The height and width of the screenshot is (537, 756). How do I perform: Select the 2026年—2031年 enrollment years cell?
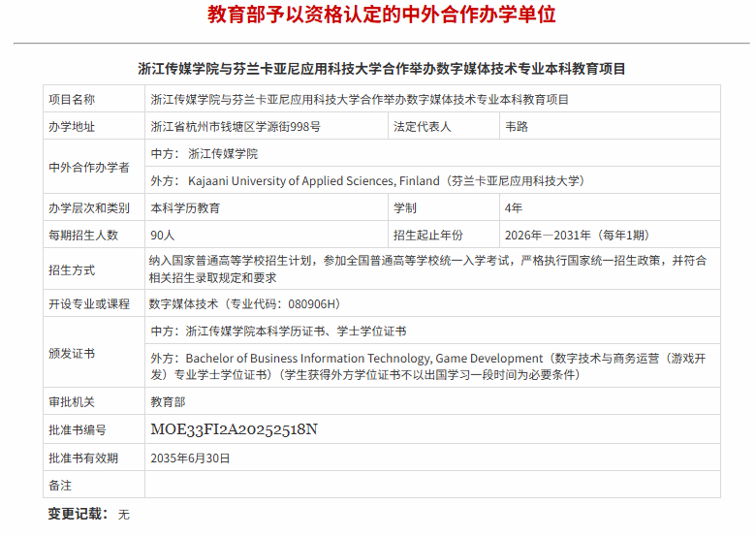click(x=577, y=235)
